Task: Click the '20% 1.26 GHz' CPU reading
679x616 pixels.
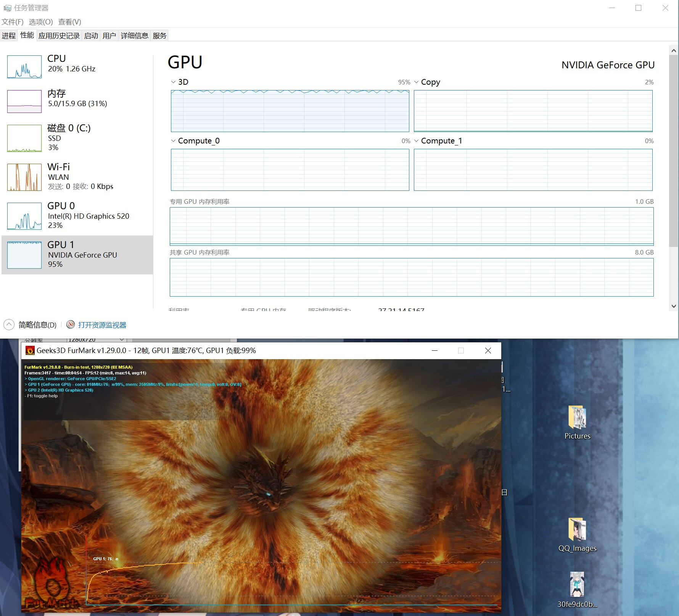Action: click(72, 69)
